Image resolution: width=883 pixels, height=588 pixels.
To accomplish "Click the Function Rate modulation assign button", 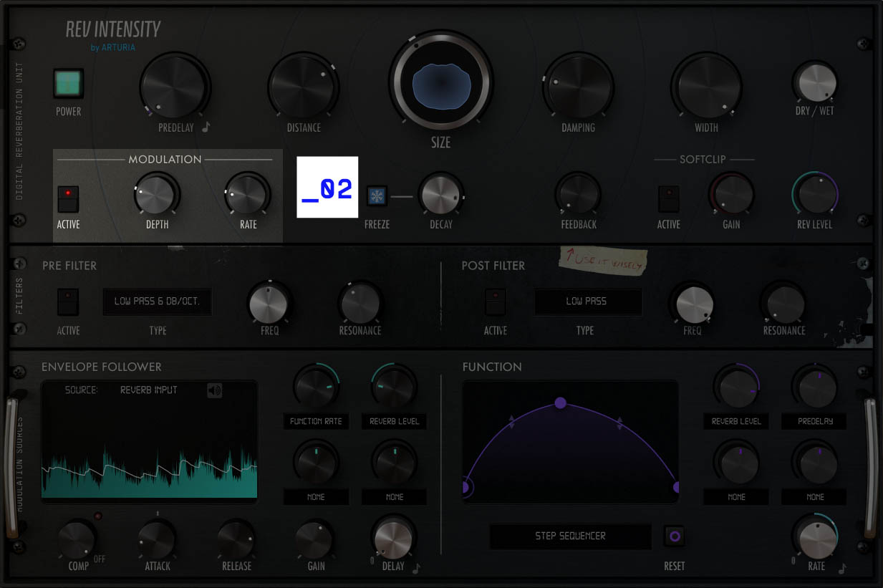I will pos(316,421).
